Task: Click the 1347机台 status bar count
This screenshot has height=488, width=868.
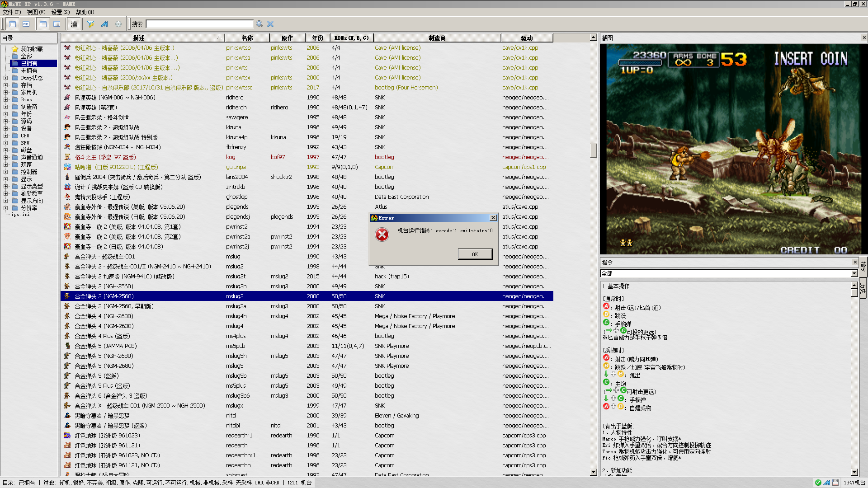Action: (x=854, y=483)
